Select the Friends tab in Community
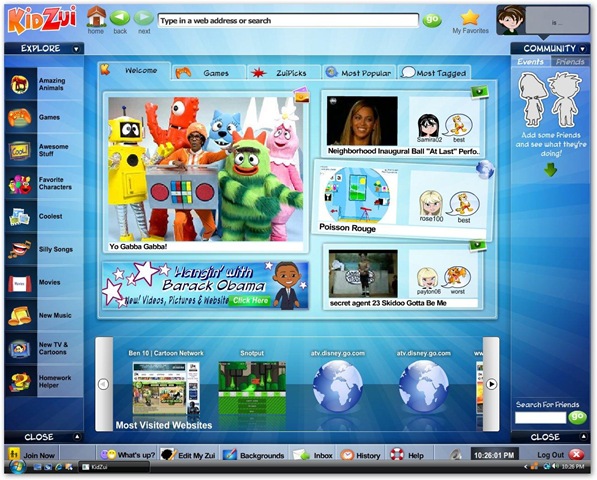 point(570,62)
